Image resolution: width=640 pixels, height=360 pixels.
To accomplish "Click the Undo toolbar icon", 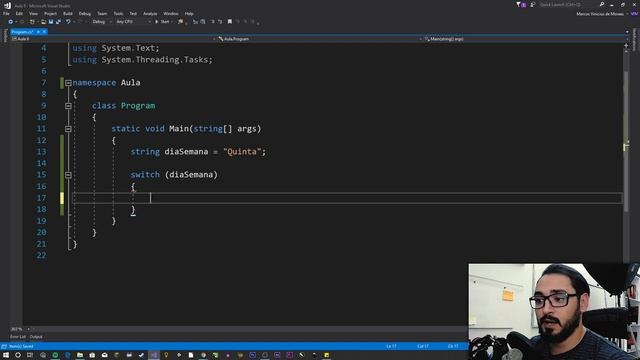I will pyautogui.click(x=68, y=22).
